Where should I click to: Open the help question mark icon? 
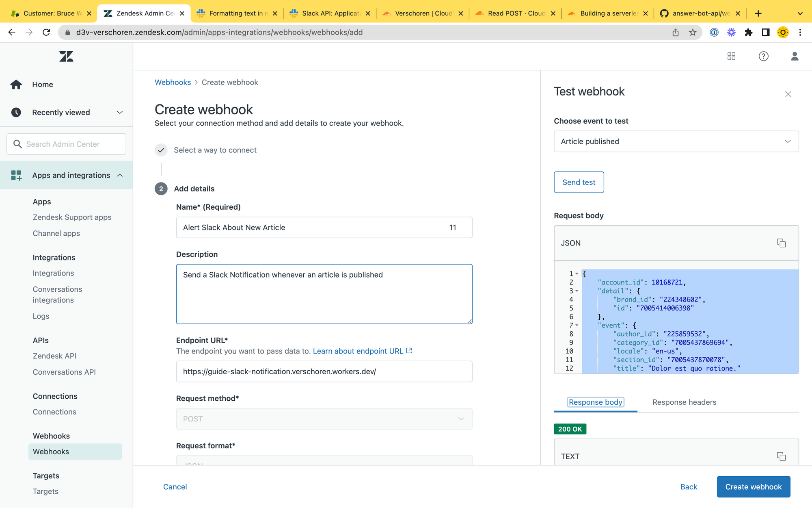[763, 56]
